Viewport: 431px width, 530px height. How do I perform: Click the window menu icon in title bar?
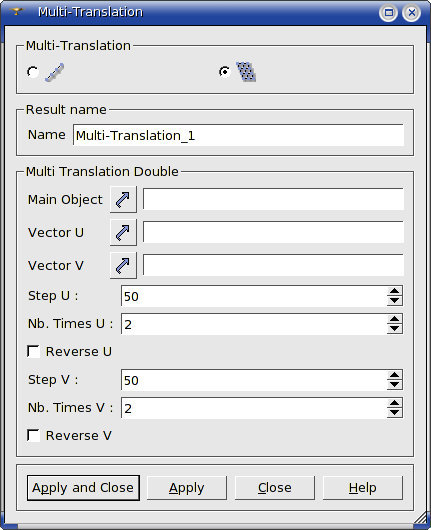click(16, 11)
